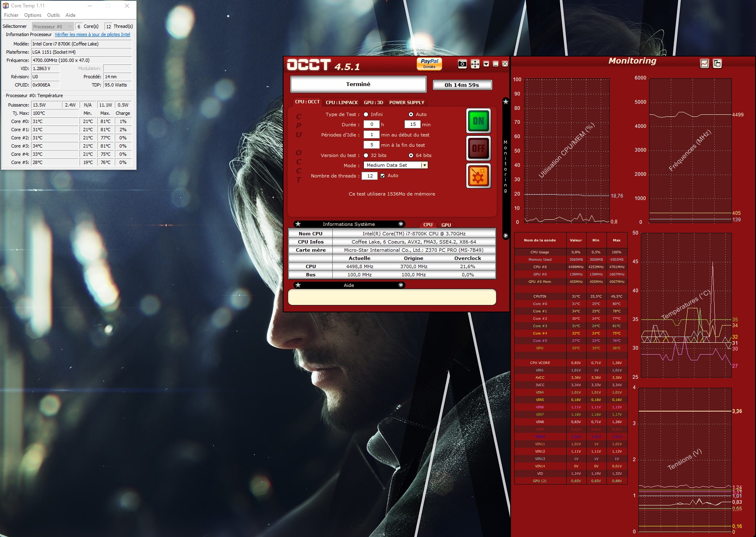The image size is (756, 537).
Task: Minimize the OCCT window
Action: tap(495, 64)
